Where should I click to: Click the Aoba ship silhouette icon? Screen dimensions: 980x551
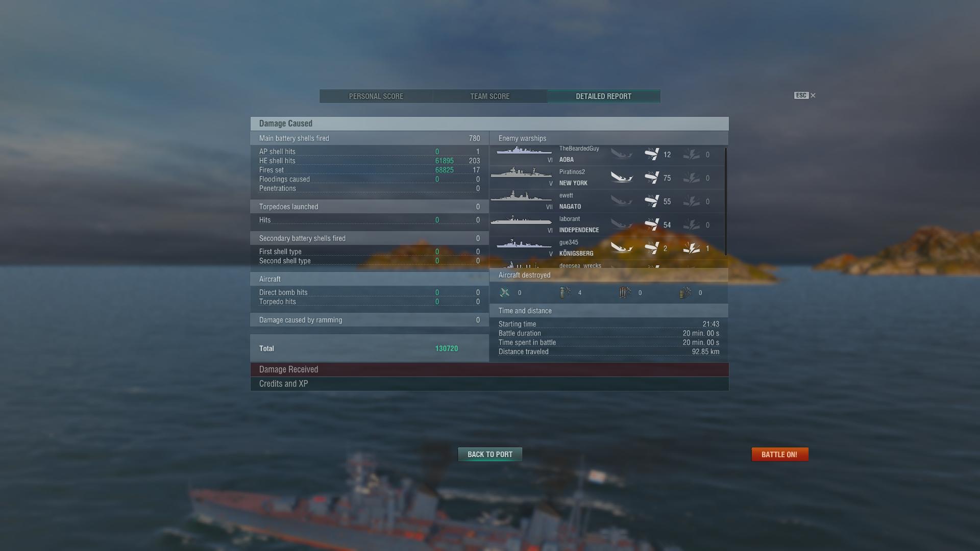coord(524,151)
